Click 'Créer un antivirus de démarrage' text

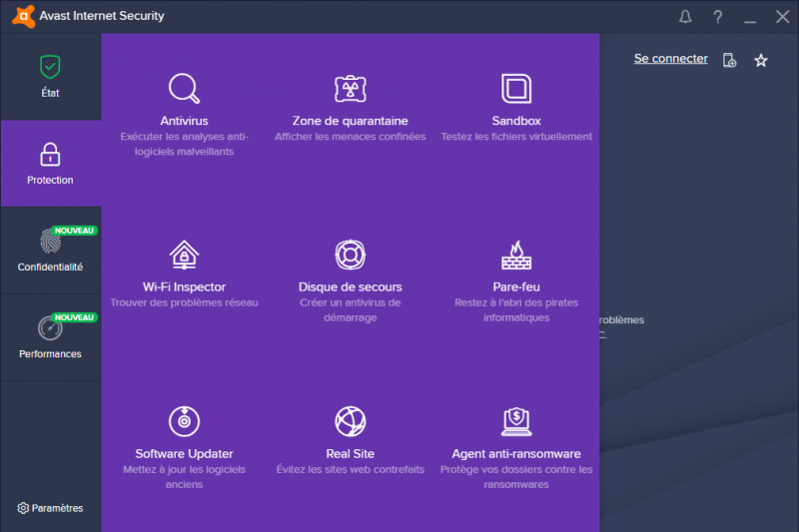coord(351,310)
